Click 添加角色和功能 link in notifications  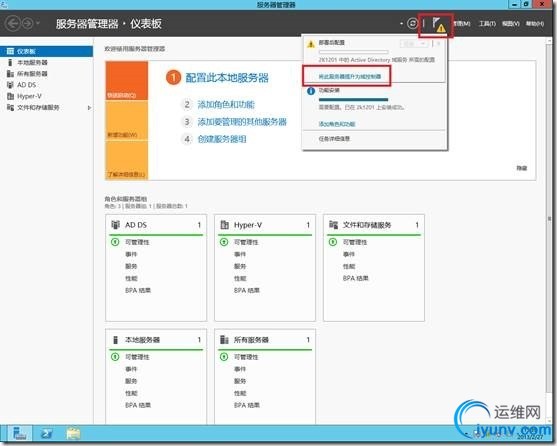337,124
